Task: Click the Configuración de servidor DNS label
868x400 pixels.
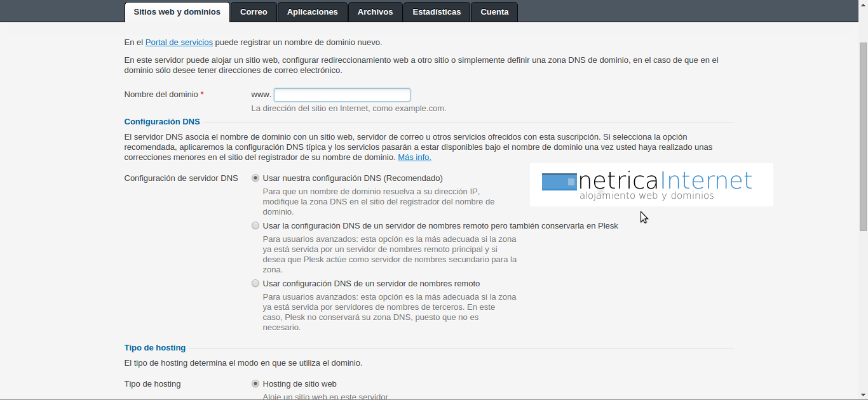Action: [x=181, y=178]
